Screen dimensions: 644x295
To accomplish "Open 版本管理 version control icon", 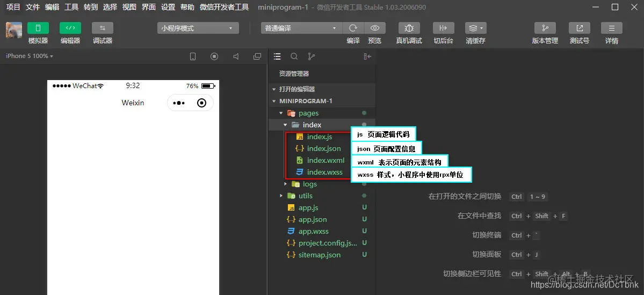I will (x=545, y=28).
